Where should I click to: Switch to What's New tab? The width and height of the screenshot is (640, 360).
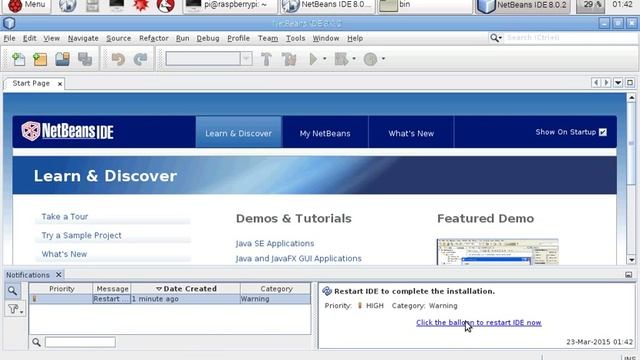click(x=411, y=133)
